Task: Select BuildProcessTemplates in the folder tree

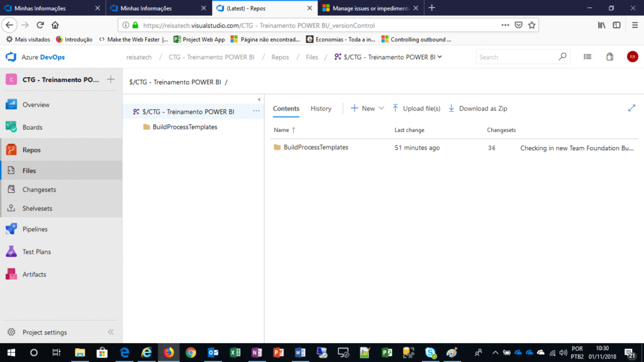Action: [x=184, y=127]
